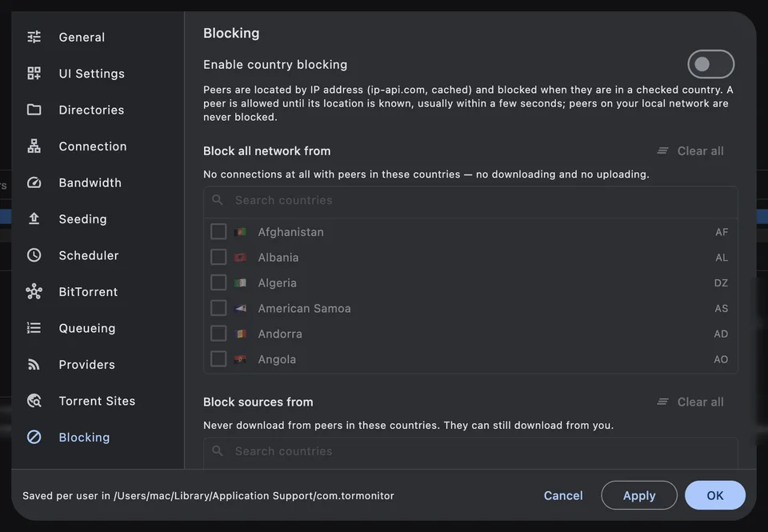
Task: Focus Search countries field under Block sources
Action: [470, 452]
